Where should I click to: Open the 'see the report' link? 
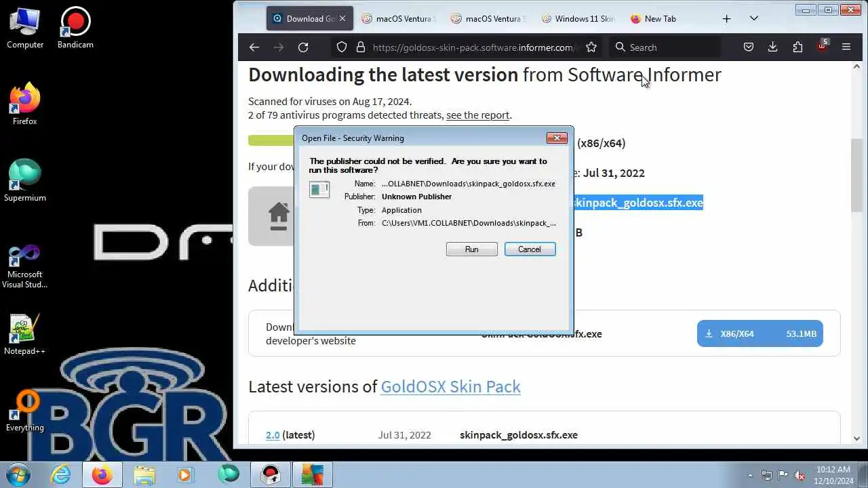click(477, 115)
